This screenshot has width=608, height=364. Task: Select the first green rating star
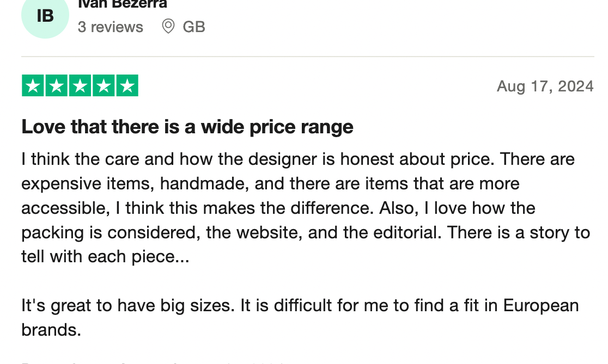pyautogui.click(x=33, y=85)
